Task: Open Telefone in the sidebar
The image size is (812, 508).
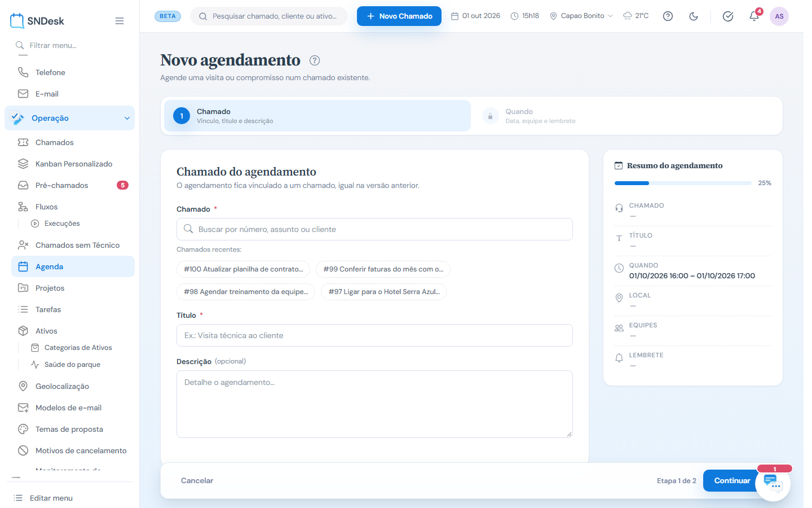Action: tap(70, 72)
